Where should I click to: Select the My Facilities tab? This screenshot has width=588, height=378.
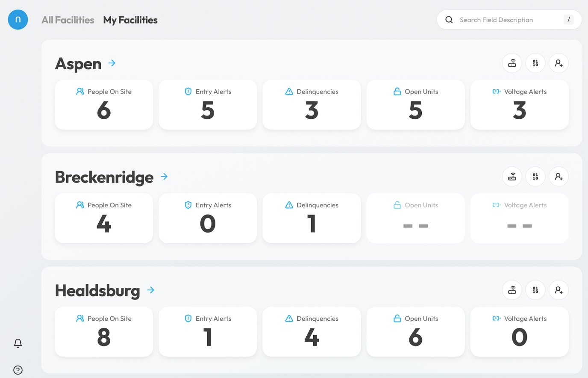pyautogui.click(x=130, y=20)
